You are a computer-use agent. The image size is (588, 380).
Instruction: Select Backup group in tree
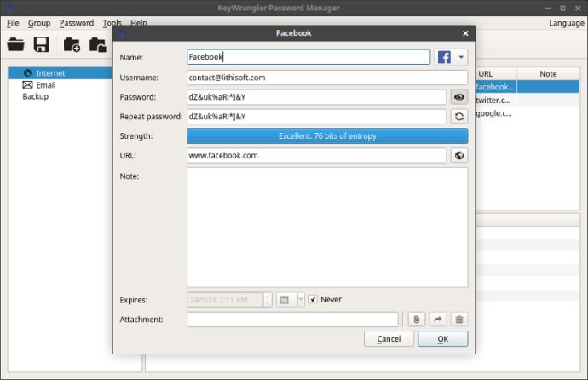(x=35, y=96)
